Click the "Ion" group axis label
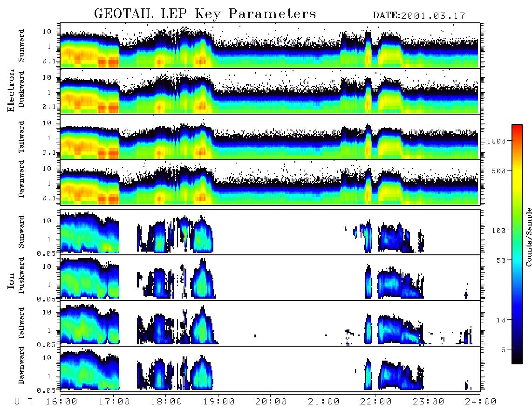 point(11,280)
